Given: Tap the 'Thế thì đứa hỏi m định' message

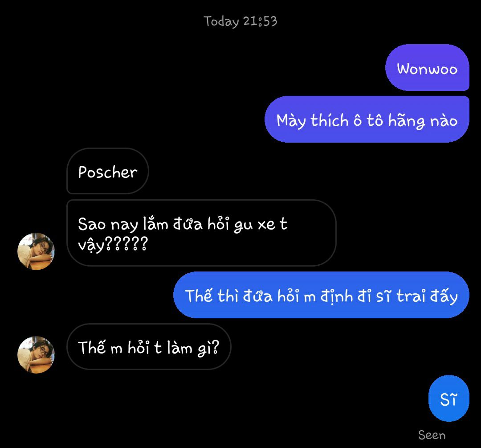Looking at the screenshot, I should (321, 295).
